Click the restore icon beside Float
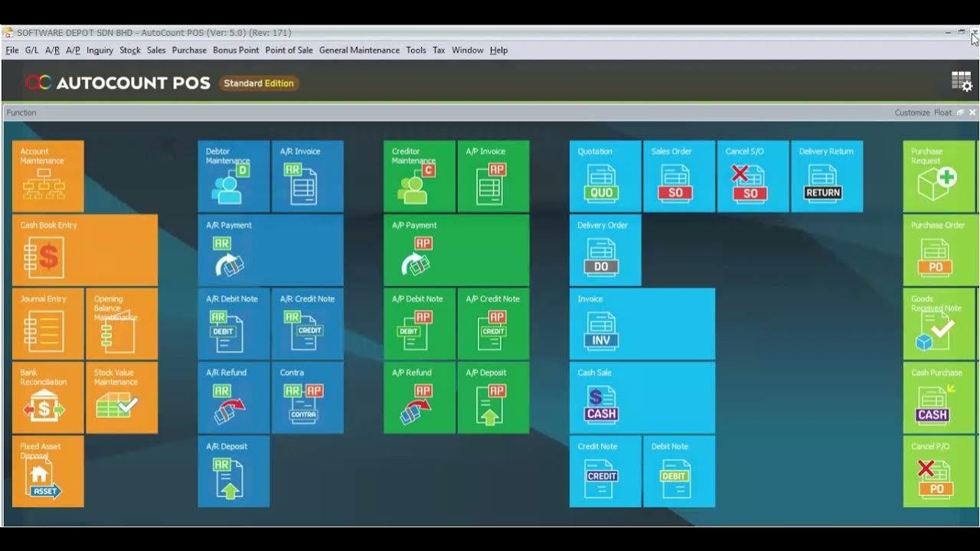 (x=960, y=112)
